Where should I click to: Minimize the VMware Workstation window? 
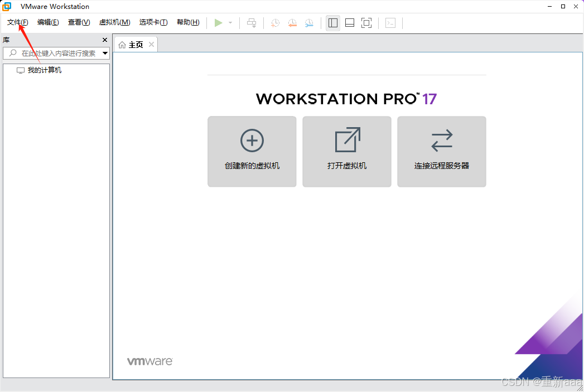pos(550,6)
